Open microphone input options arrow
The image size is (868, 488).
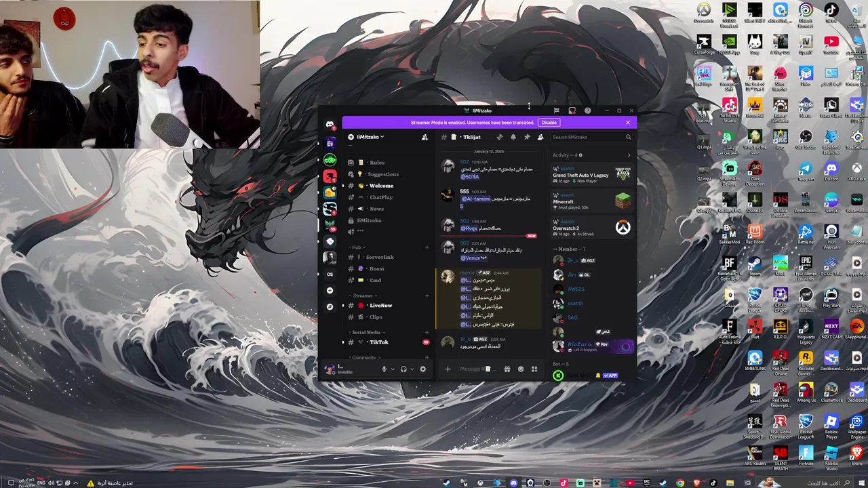tap(392, 369)
